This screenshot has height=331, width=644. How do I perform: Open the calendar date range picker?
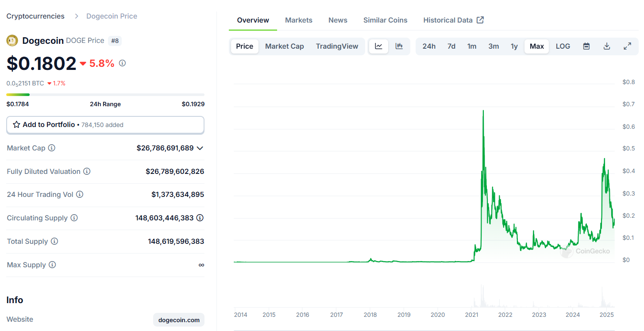click(x=586, y=46)
